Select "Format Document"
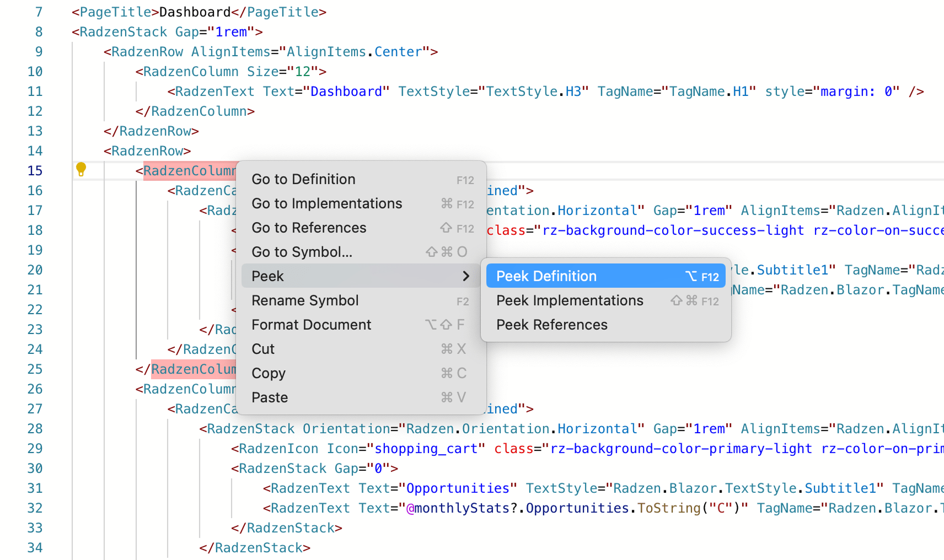This screenshot has width=944, height=560. [x=311, y=325]
